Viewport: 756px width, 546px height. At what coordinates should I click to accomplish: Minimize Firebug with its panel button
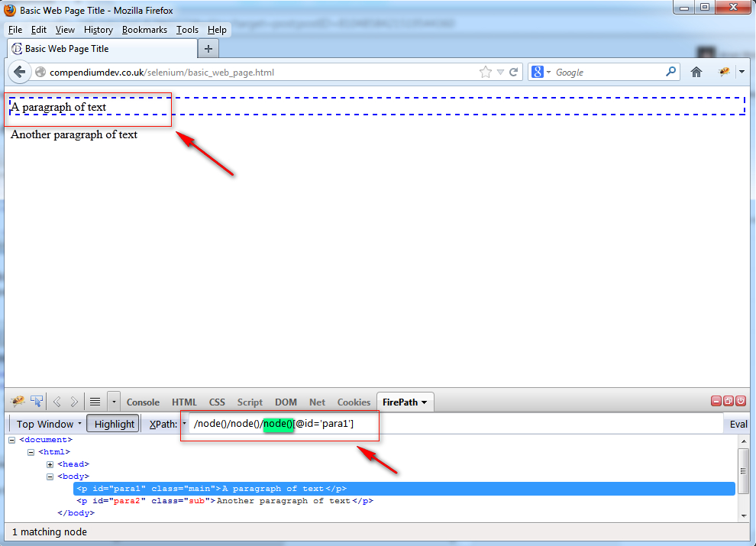pyautogui.click(x=716, y=400)
